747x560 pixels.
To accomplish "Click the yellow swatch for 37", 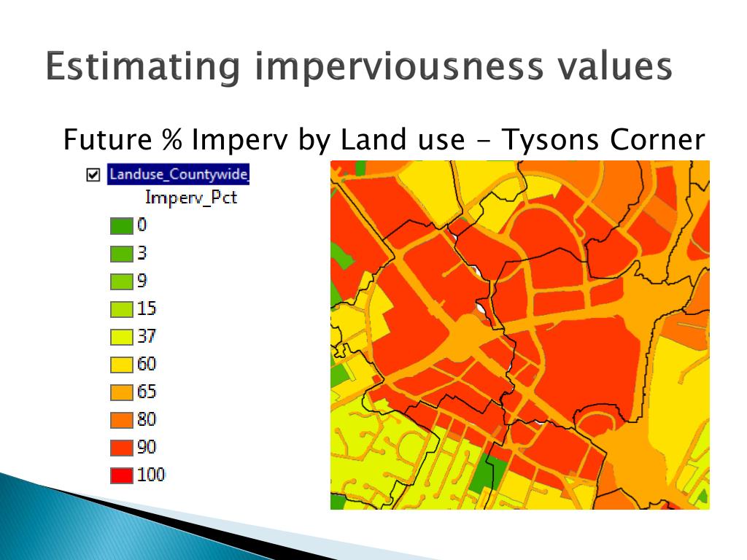I will point(122,337).
